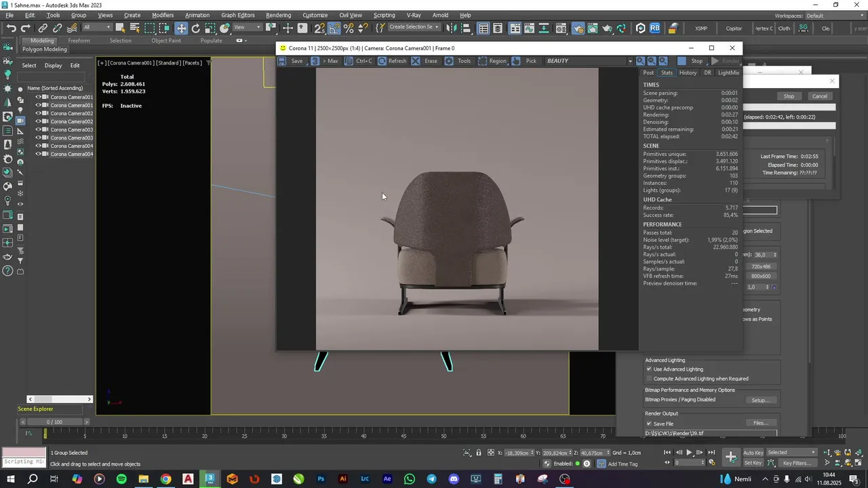The image size is (868, 488).
Task: Activate Pick tool in frame buffer
Action: [524, 61]
